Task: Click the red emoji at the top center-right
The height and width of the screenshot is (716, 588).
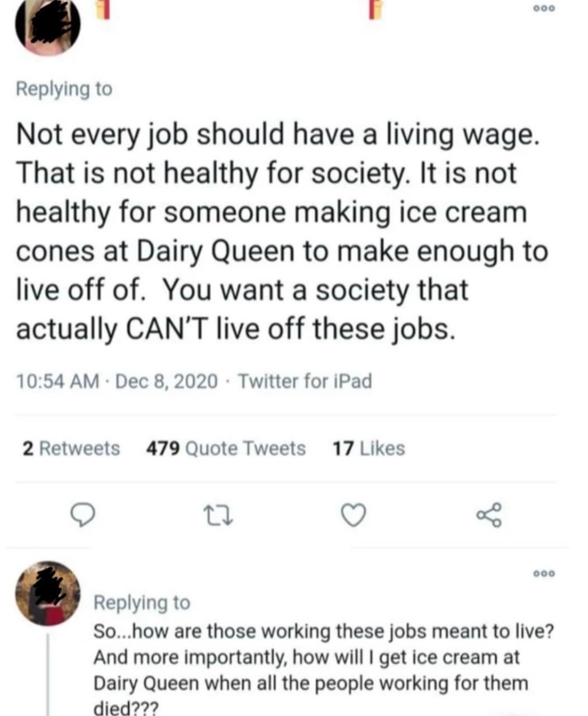Action: point(376,10)
